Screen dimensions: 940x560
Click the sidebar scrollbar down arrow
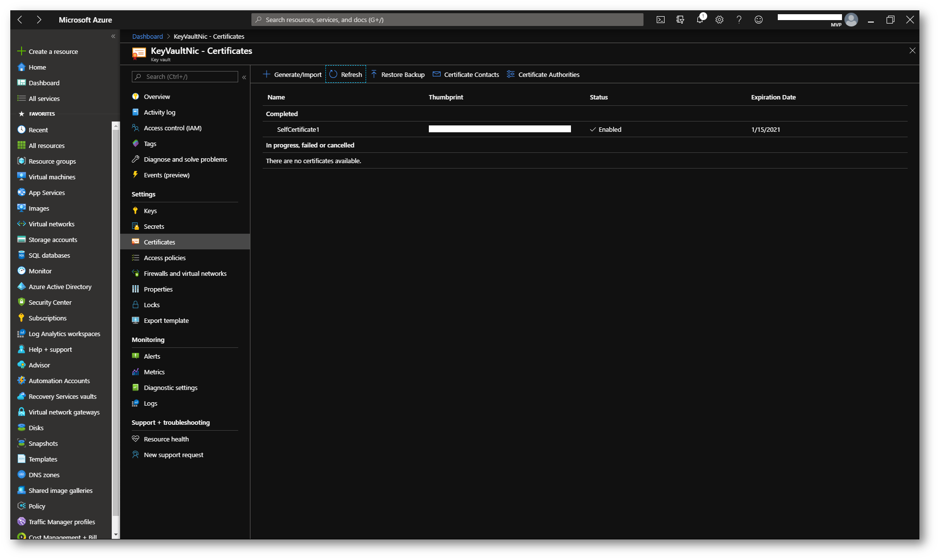pos(116,535)
